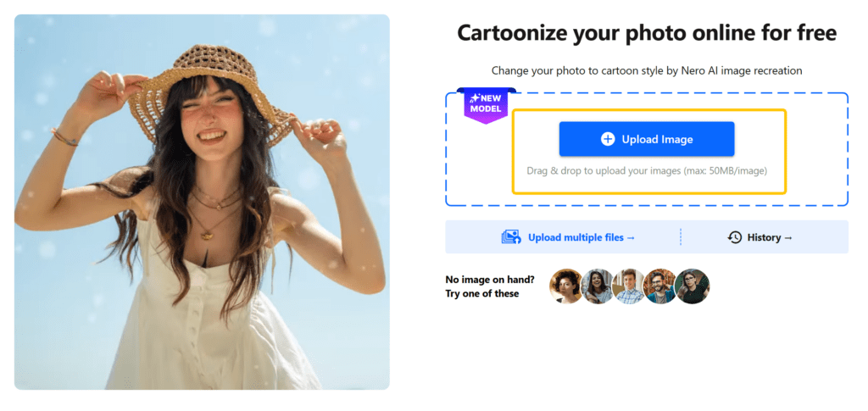
Task: Select the second sample photo of the laughing woman
Action: point(598,286)
